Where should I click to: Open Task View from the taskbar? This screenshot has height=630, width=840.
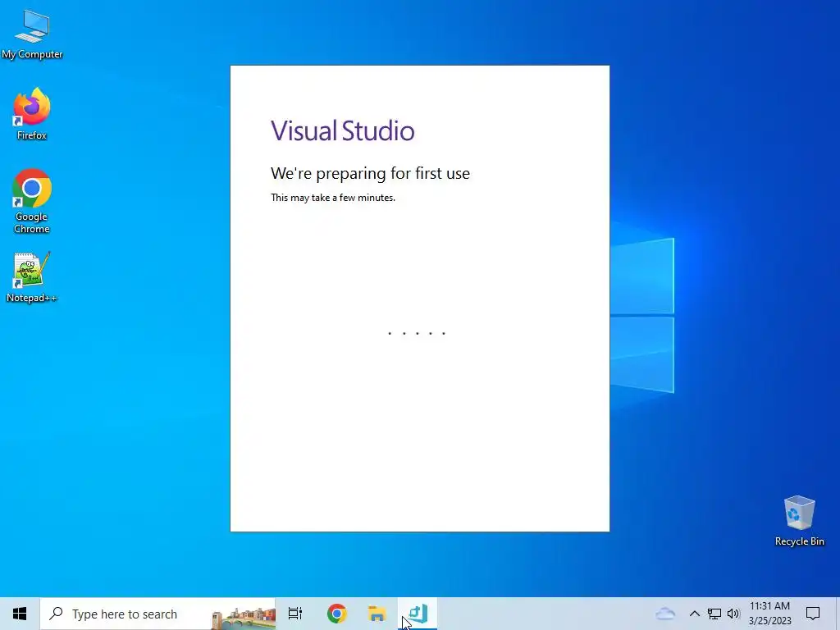coord(295,614)
